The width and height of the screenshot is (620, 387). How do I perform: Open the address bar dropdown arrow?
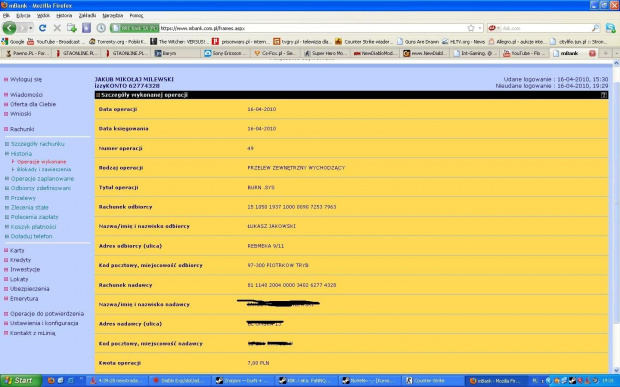(x=480, y=28)
